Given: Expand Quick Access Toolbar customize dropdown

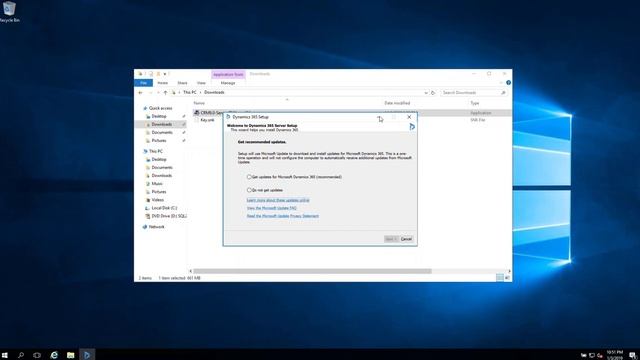Looking at the screenshot, I should pyautogui.click(x=165, y=74).
